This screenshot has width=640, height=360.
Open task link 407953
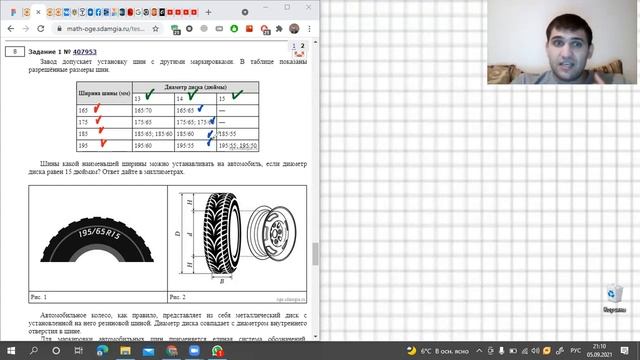(x=84, y=52)
